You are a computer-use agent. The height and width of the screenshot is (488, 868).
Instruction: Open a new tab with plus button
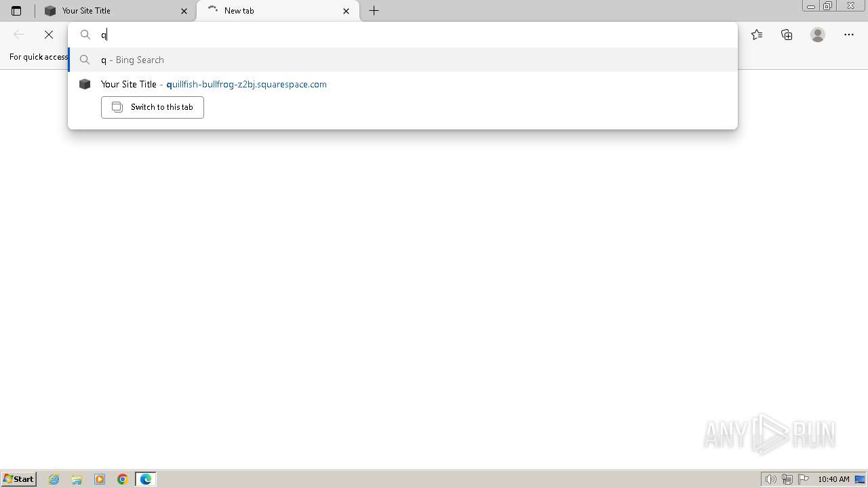coord(374,11)
